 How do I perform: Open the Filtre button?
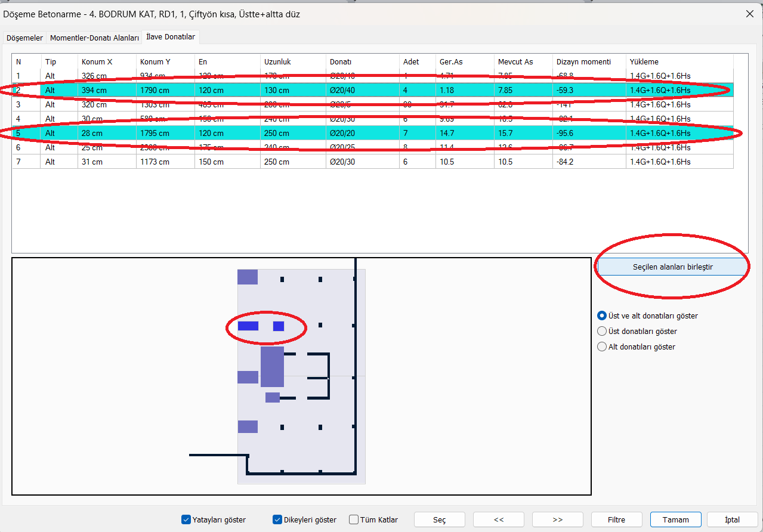point(616,519)
